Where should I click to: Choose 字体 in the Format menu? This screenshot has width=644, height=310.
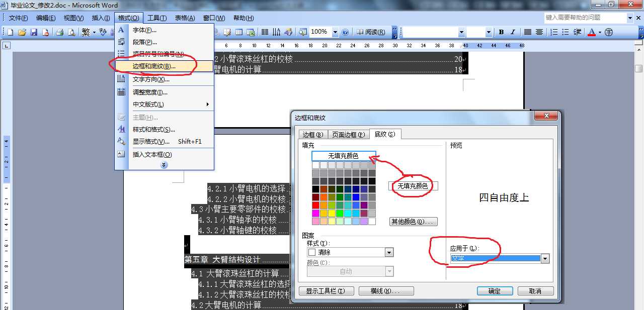click(165, 30)
